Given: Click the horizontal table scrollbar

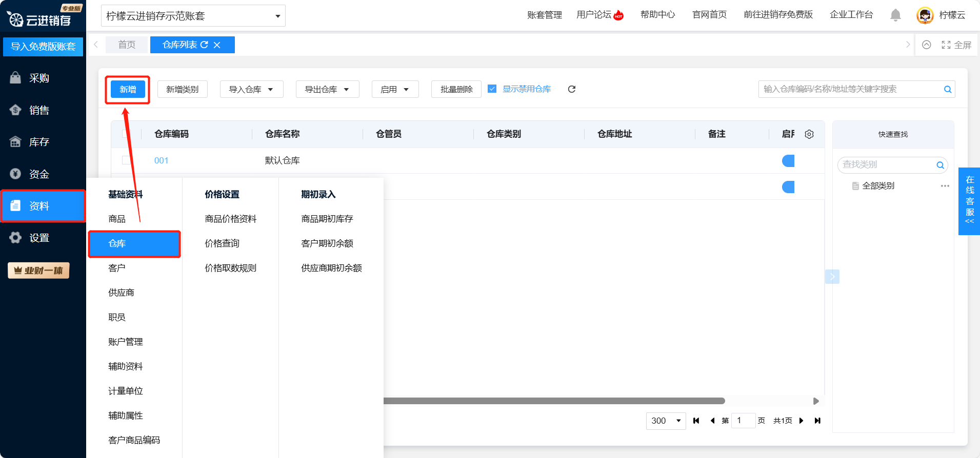Looking at the screenshot, I should pyautogui.click(x=554, y=401).
